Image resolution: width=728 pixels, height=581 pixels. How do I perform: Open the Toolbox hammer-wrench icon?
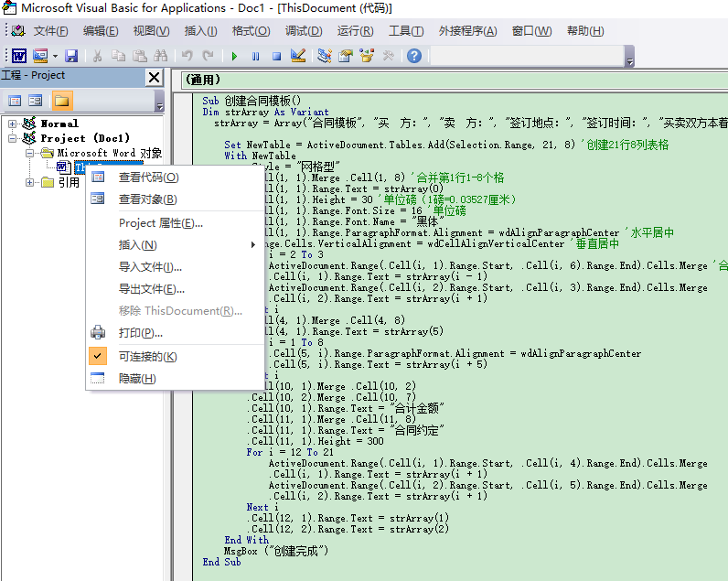(x=388, y=56)
